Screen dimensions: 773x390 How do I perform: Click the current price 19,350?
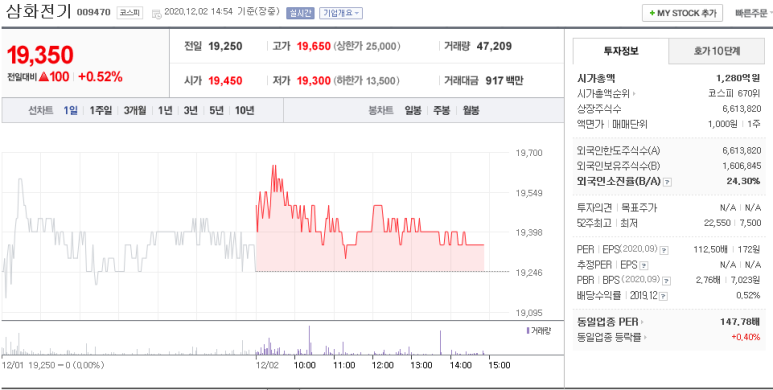(40, 55)
